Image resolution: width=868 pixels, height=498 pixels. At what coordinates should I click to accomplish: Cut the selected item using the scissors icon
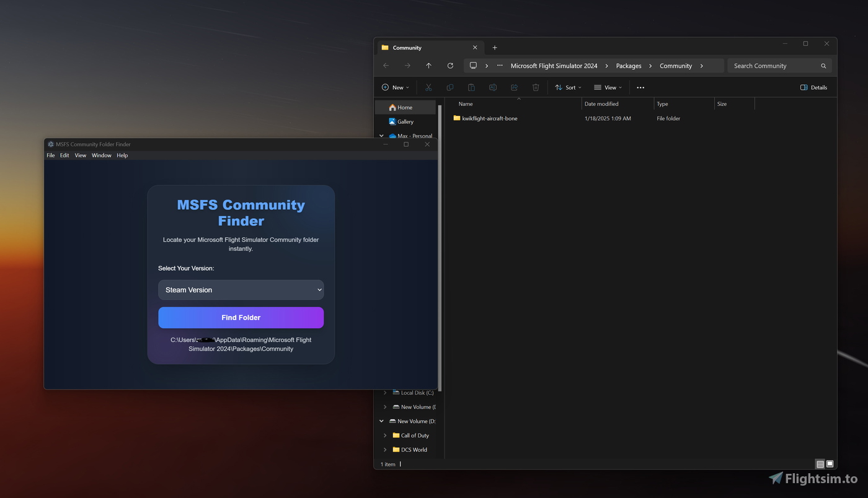tap(428, 87)
